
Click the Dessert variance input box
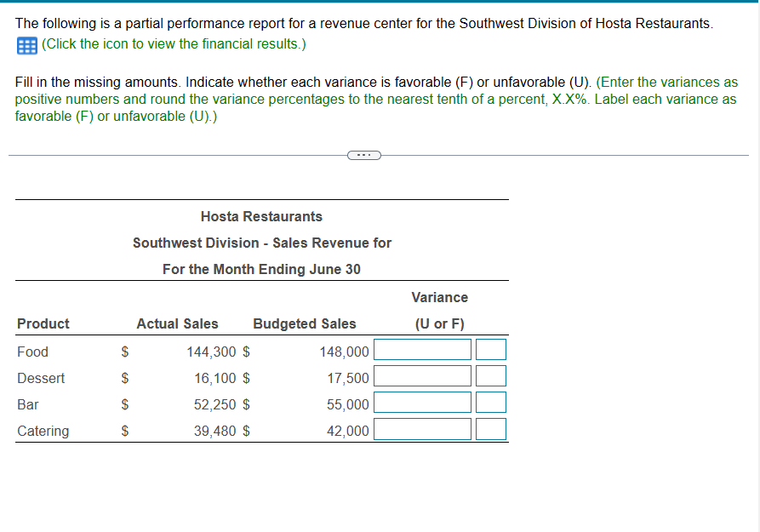pos(422,375)
